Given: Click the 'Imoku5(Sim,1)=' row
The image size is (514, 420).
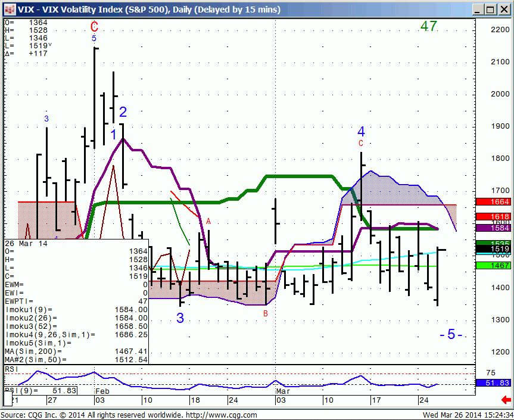Looking at the screenshot, I should tap(76, 343).
